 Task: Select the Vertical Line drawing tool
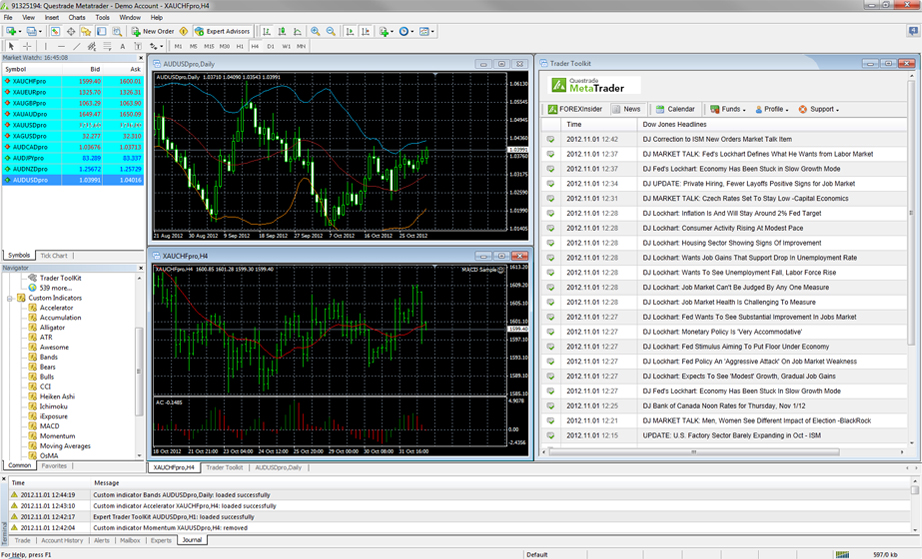(46, 46)
